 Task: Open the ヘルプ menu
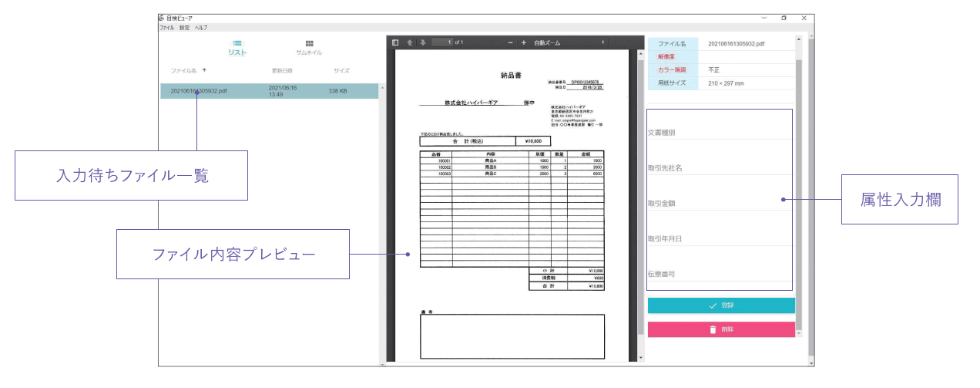[200, 27]
